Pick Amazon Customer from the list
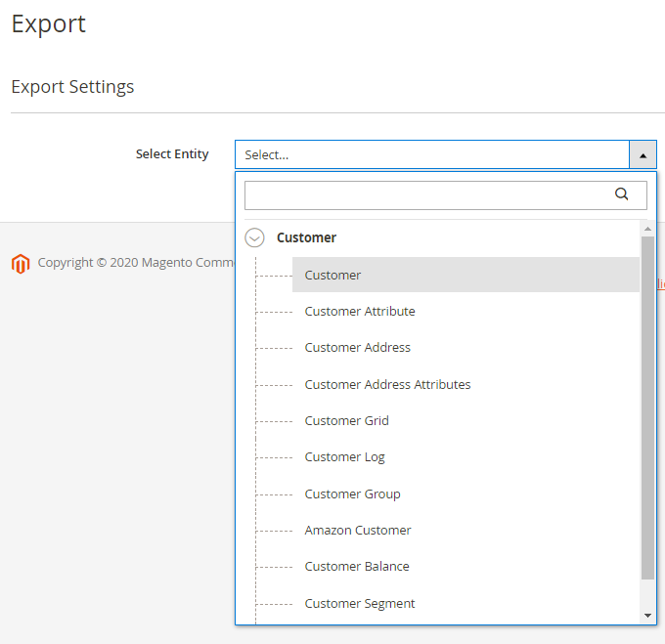 coord(358,531)
